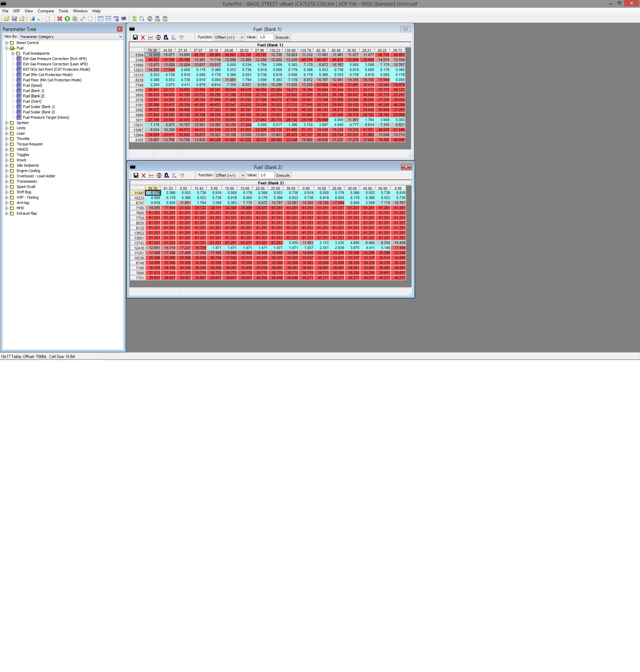This screenshot has height=672, width=640.
Task: Expand the Boost Control folder
Action: [6, 43]
